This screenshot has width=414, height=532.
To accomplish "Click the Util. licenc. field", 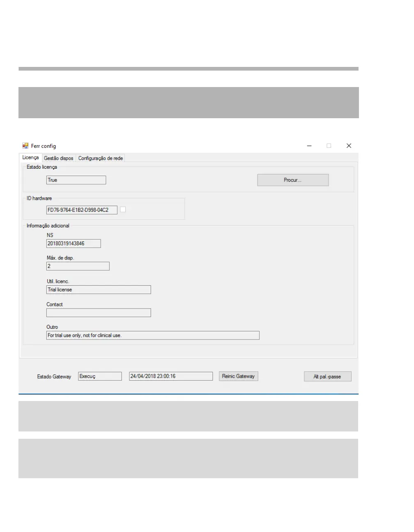I will 99,290.
